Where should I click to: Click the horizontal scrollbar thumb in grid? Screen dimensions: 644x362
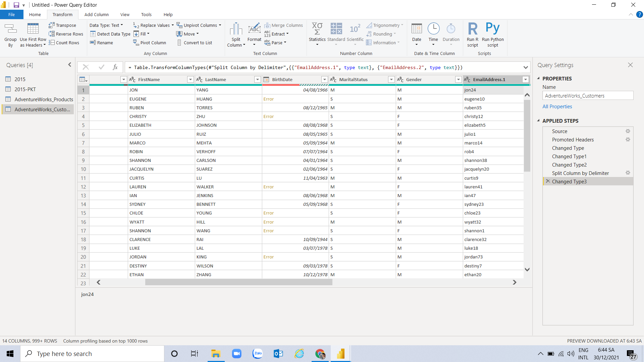238,282
